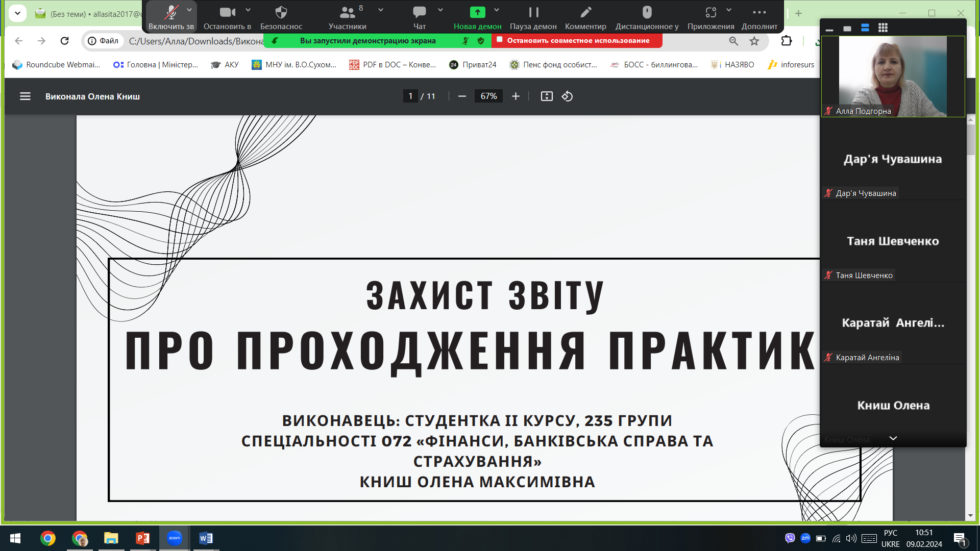Viewport: 980px width, 551px height.
Task: Open Word from Windows taskbar
Action: click(206, 538)
